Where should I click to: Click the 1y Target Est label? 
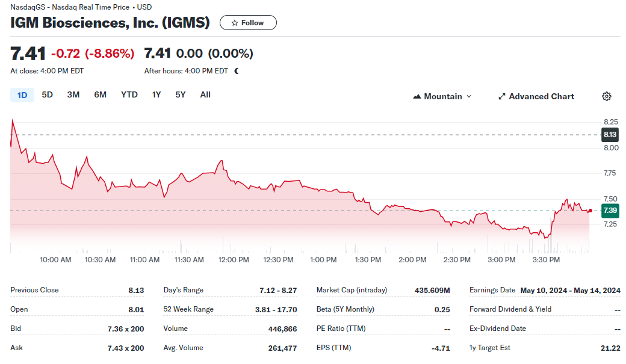pos(490,348)
